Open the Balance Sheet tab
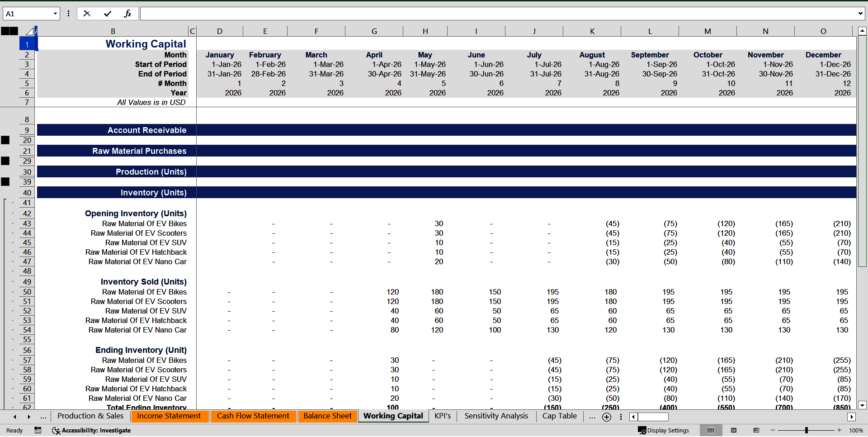Image resolution: width=868 pixels, height=437 pixels. click(328, 416)
